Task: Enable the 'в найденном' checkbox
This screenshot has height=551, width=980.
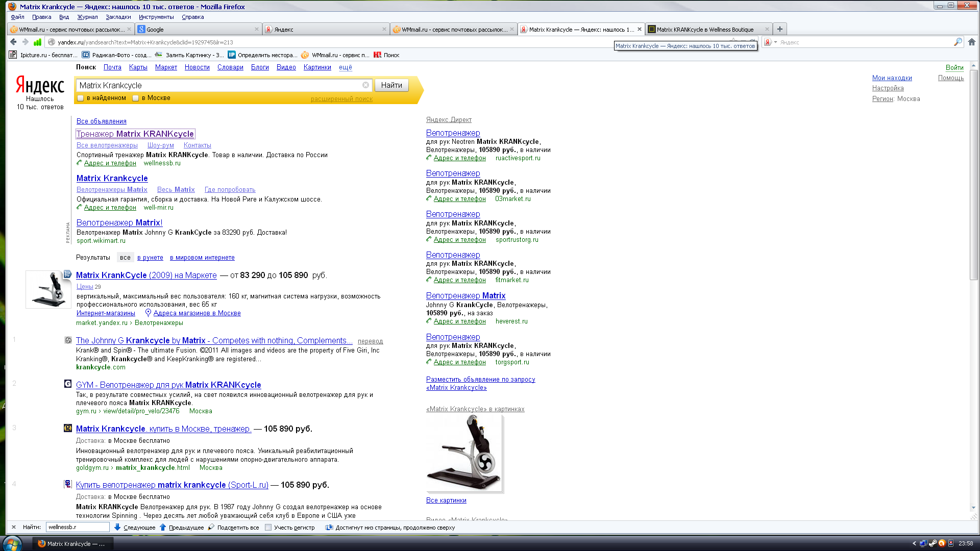Action: point(81,98)
